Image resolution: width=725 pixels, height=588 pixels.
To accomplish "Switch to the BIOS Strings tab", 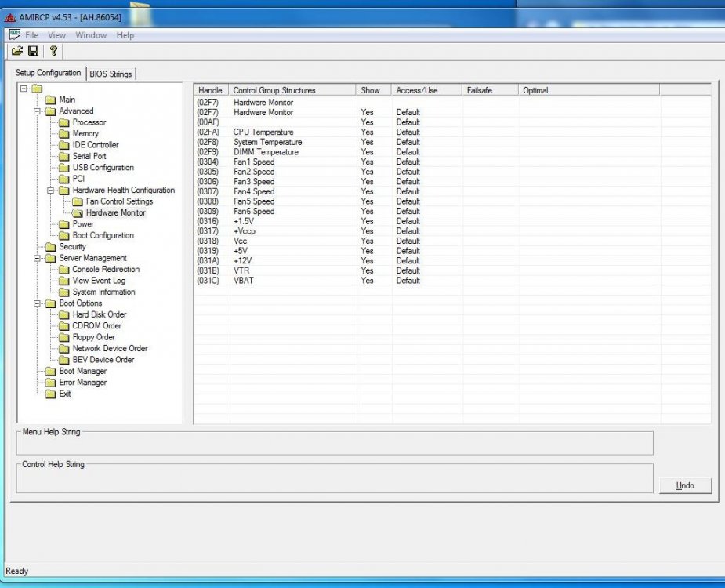I will tap(111, 74).
